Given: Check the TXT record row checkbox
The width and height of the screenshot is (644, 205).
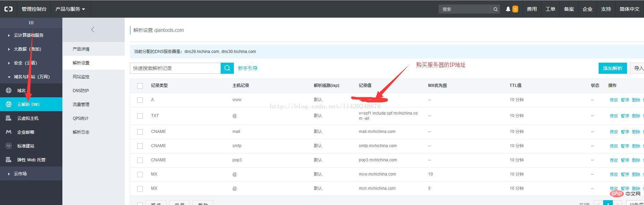Looking at the screenshot, I should coord(140,116).
